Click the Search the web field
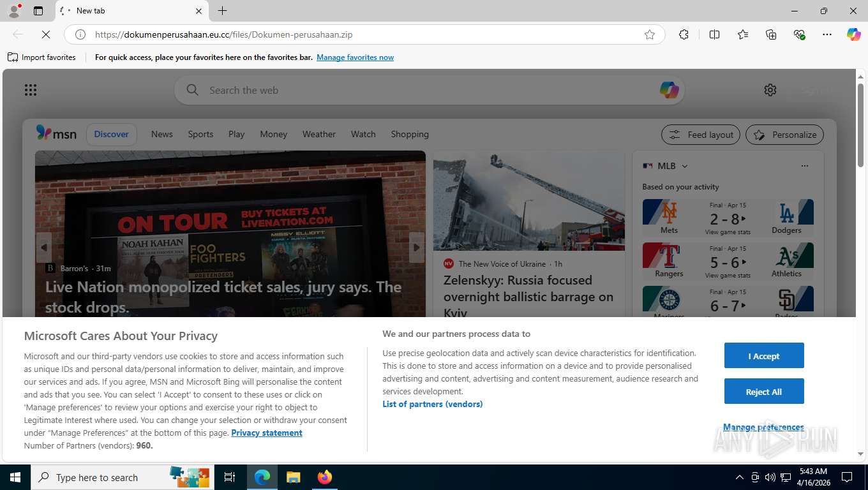The width and height of the screenshot is (868, 490). tap(429, 90)
